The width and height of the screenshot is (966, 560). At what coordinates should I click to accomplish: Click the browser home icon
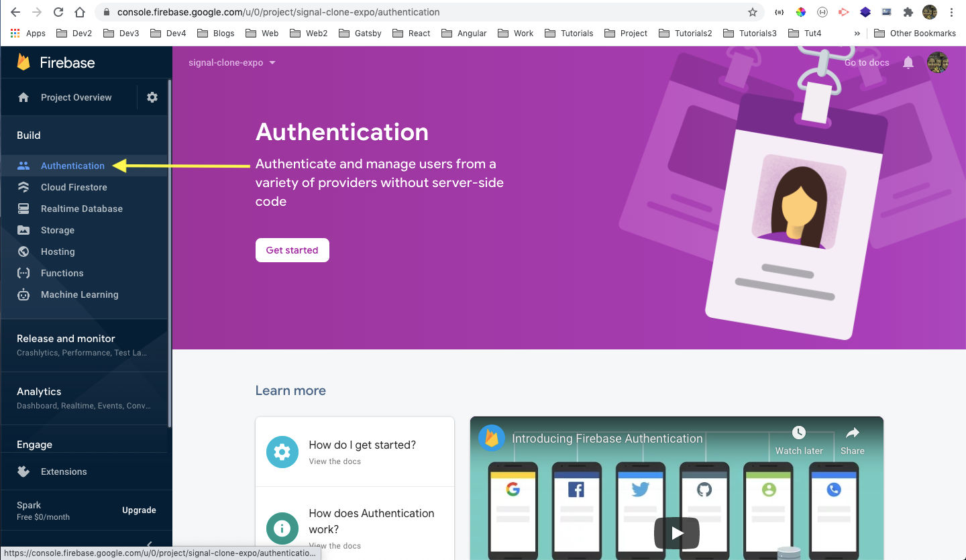80,12
